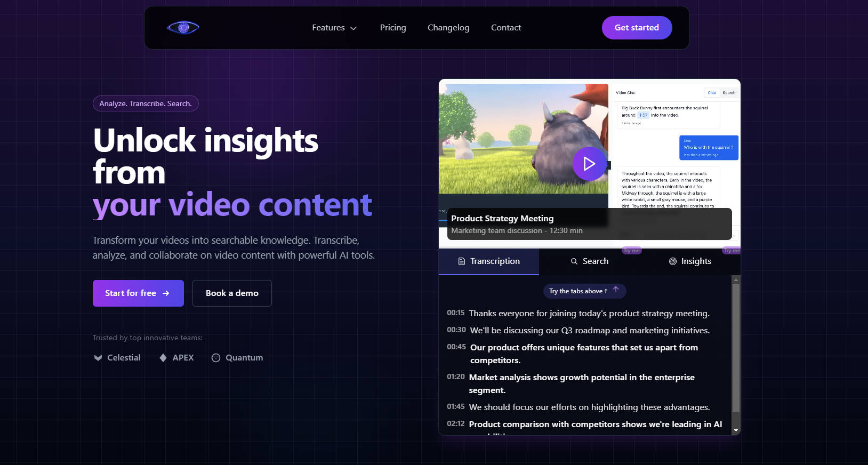
Task: Click Start for free button
Action: tap(138, 293)
